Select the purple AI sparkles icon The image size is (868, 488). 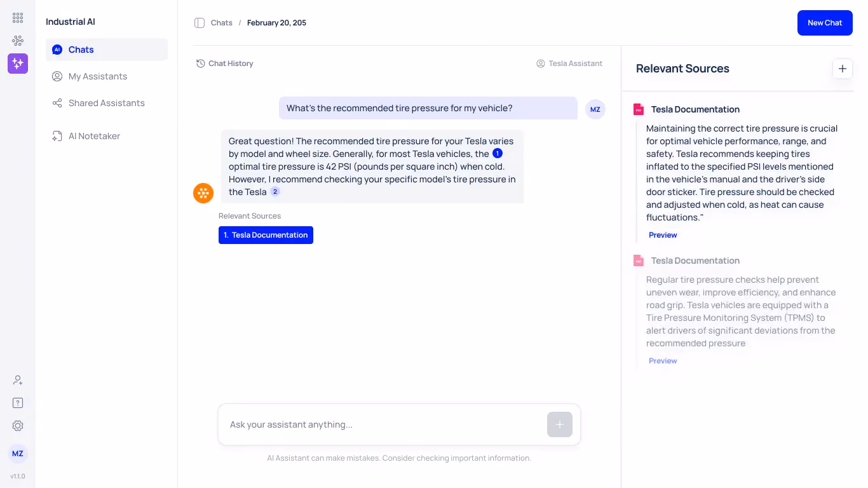coord(18,64)
